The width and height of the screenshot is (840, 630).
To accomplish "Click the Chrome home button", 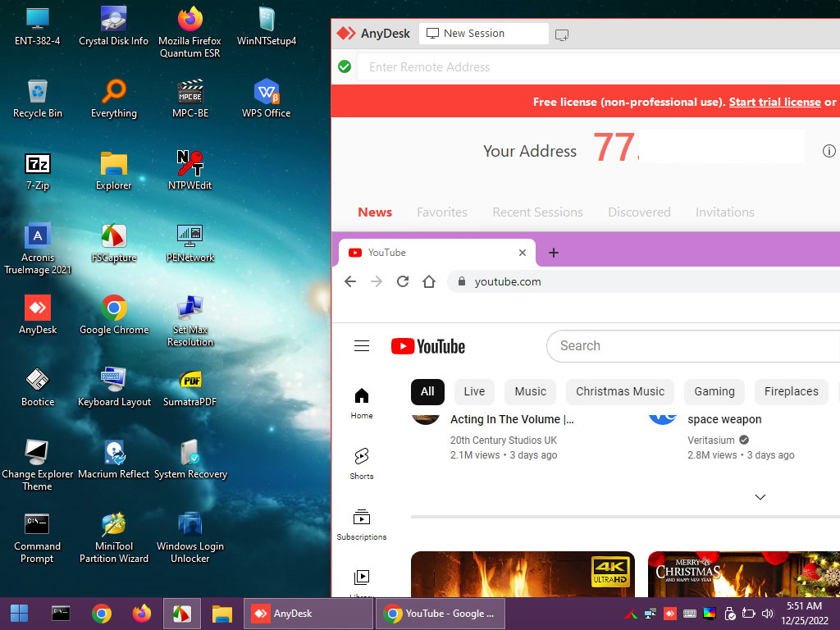I will (428, 281).
